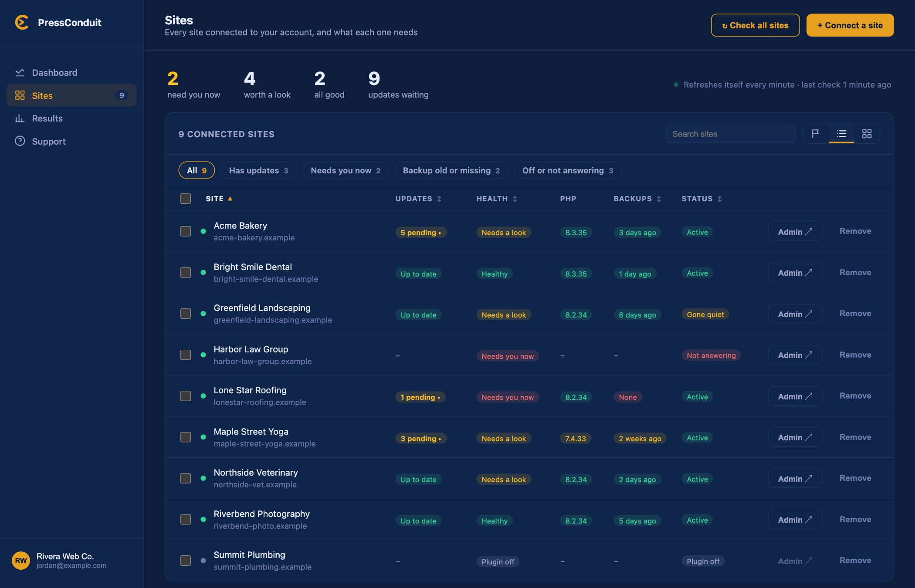Sort the table by Updates column
The width and height of the screenshot is (915, 588).
[418, 199]
